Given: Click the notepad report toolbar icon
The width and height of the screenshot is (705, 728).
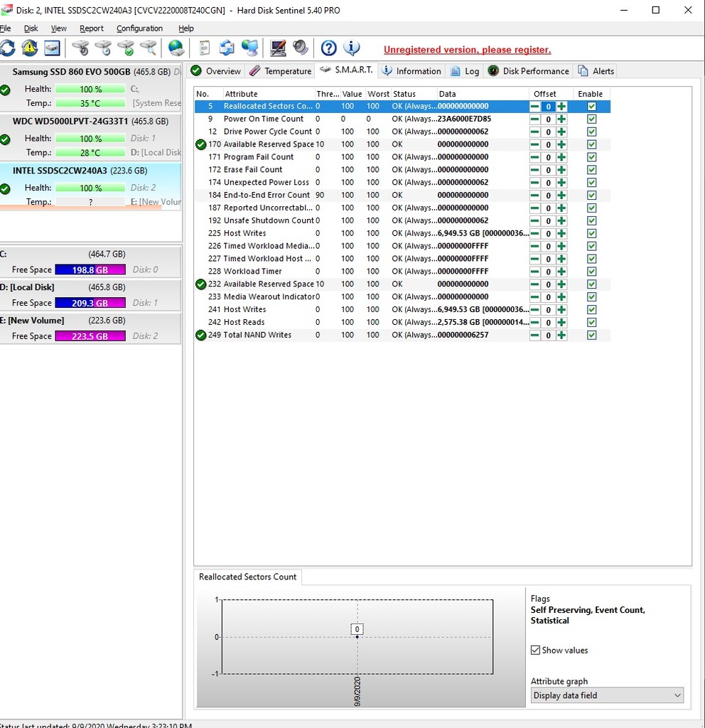Looking at the screenshot, I should [204, 48].
